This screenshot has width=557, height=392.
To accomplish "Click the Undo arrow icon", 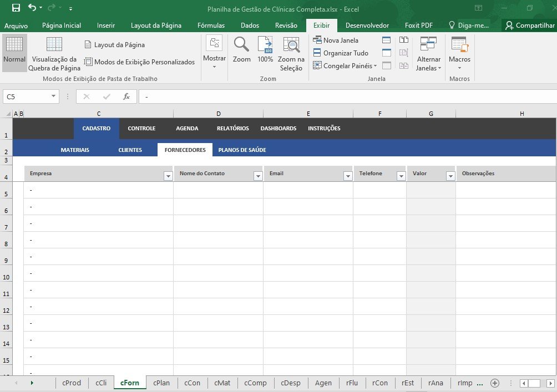I will click(32, 8).
